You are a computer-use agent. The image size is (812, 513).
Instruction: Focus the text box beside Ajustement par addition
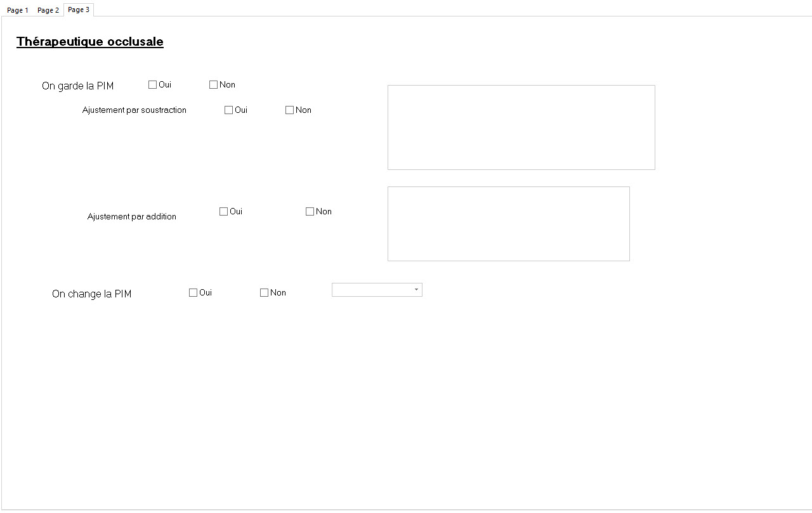coord(508,224)
